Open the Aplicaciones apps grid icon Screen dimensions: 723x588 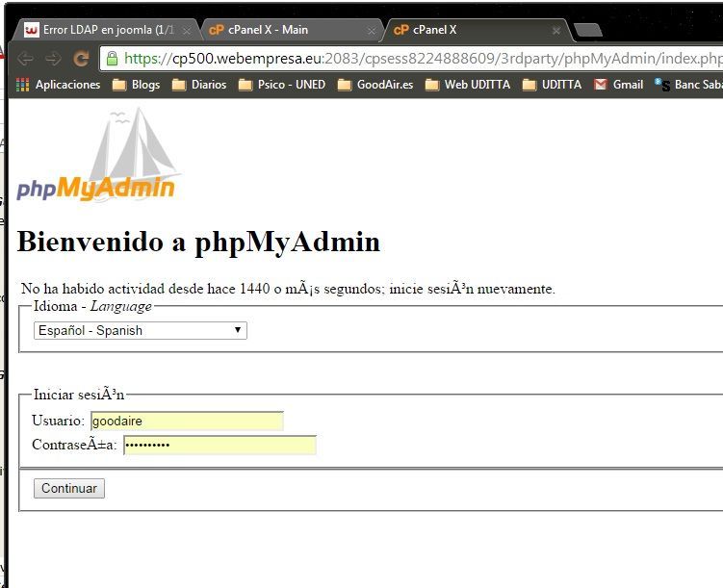click(22, 85)
